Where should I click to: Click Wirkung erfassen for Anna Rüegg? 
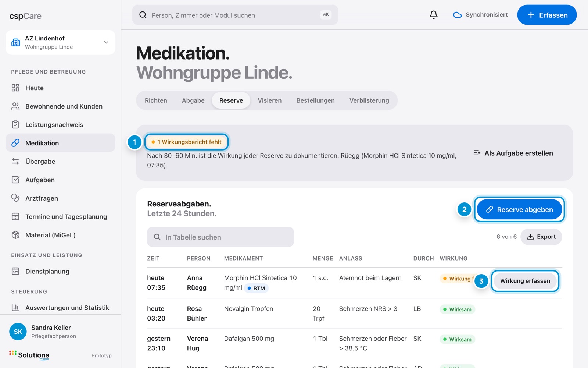pyautogui.click(x=525, y=281)
